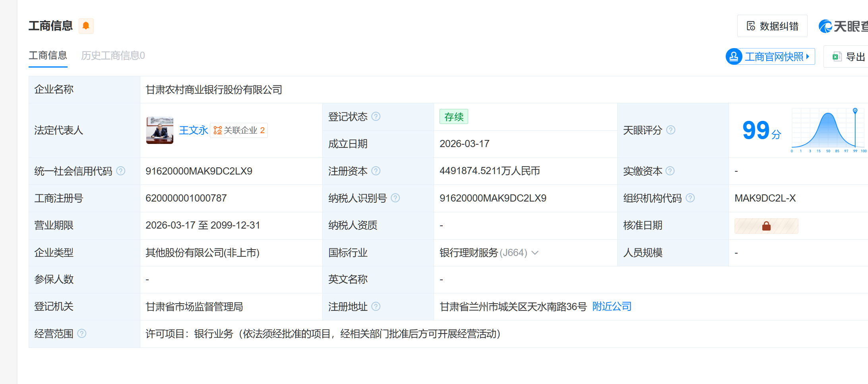
Task: Click the 4491874.5211万人民币 capital value
Action: coord(490,171)
